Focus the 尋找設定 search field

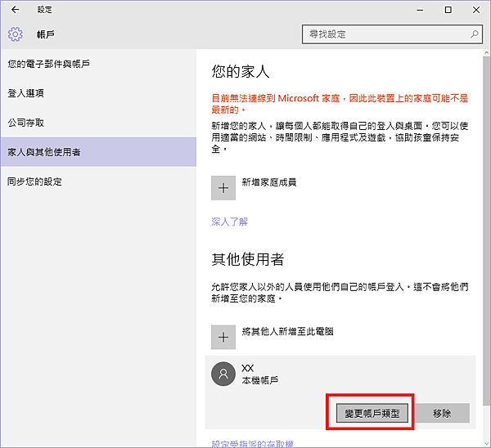[x=392, y=34]
